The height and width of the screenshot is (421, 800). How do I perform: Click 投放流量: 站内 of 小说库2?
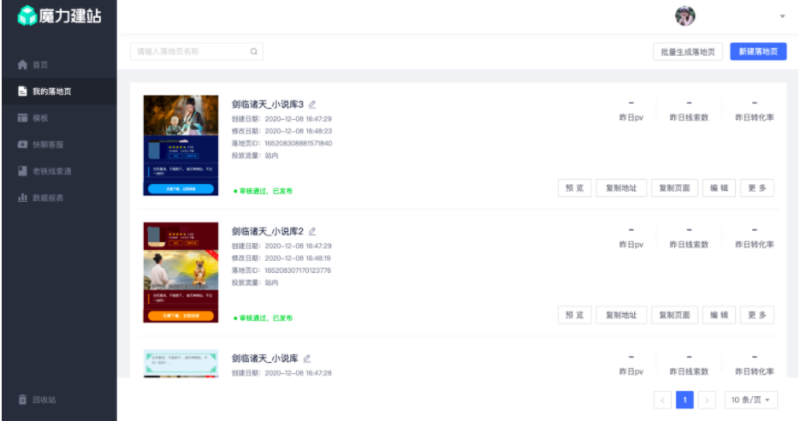pos(255,283)
